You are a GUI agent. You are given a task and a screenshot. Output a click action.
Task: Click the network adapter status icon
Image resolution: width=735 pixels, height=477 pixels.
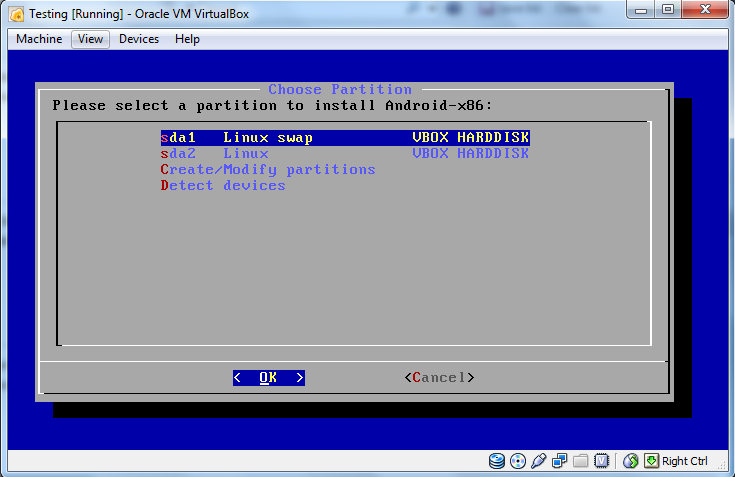(559, 461)
